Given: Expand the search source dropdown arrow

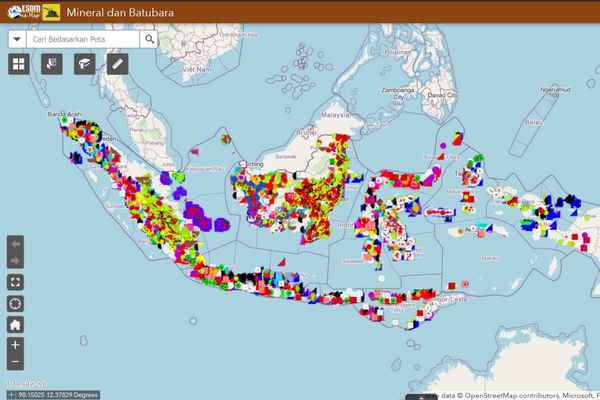Looking at the screenshot, I should [x=18, y=39].
